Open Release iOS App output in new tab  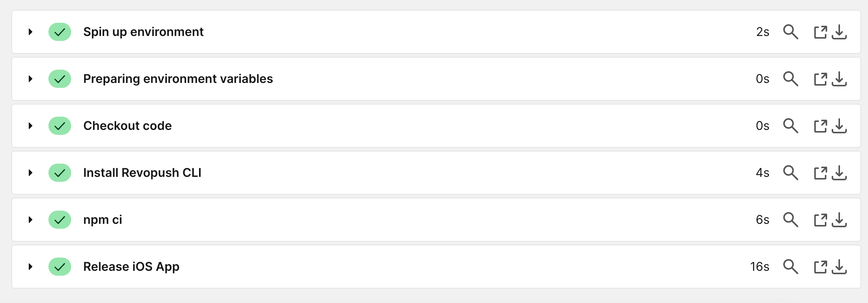(x=820, y=267)
